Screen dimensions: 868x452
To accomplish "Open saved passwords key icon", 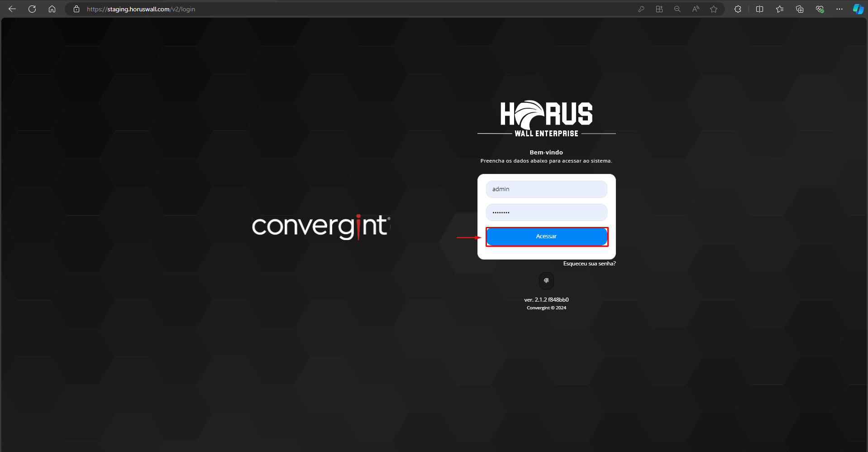I will [641, 9].
